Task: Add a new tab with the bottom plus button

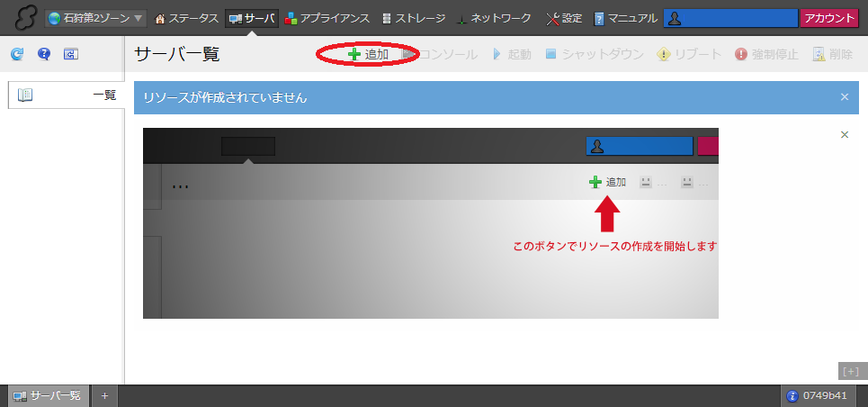Action: click(x=104, y=395)
